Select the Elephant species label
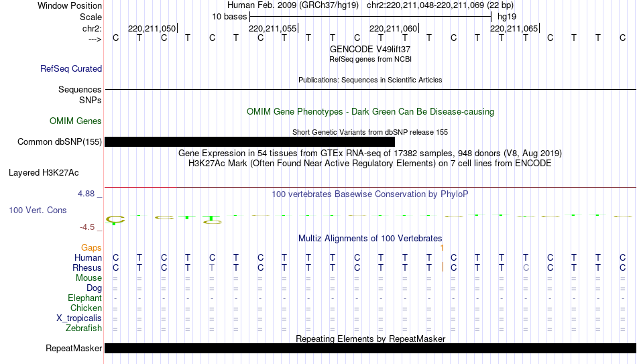 84,298
